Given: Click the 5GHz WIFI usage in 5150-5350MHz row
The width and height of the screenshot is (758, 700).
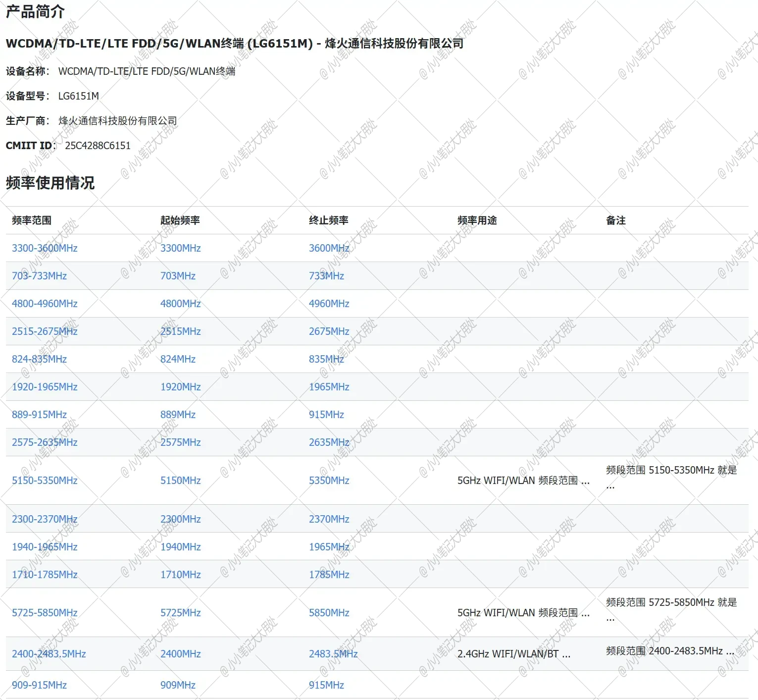Looking at the screenshot, I should (523, 481).
